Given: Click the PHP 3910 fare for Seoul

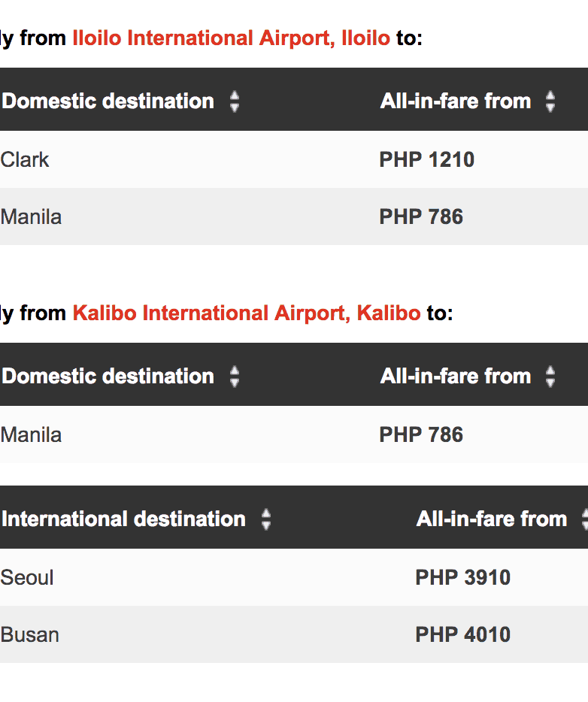Looking at the screenshot, I should point(462,577).
